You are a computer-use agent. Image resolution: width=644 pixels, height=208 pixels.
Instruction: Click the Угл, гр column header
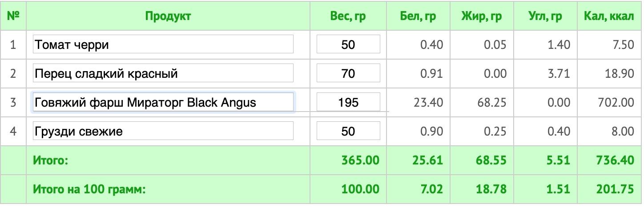click(x=545, y=16)
